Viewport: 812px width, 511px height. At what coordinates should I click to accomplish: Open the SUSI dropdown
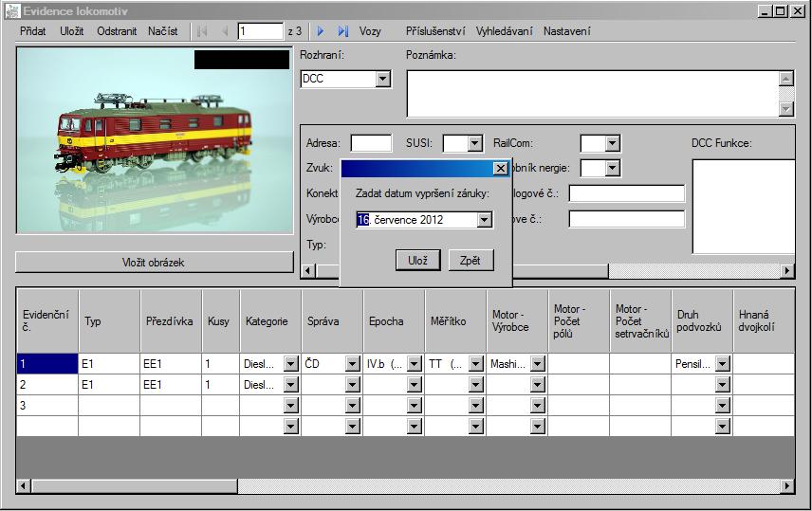pyautogui.click(x=475, y=144)
